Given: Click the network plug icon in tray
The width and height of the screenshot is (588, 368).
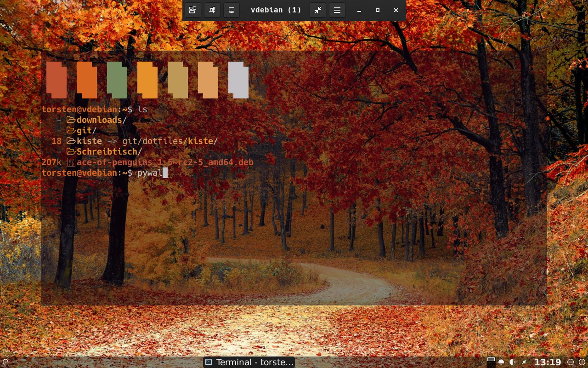Looking at the screenshot, I should [524, 362].
